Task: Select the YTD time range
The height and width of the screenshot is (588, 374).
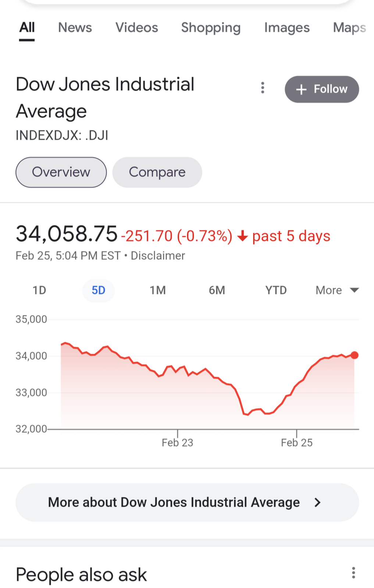Action: pyautogui.click(x=276, y=290)
